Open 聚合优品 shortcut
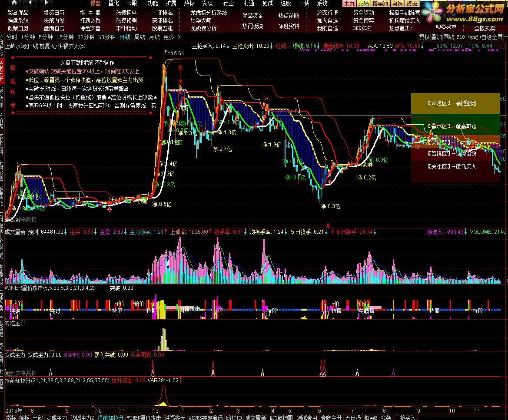The image size is (508, 420). 18,13
